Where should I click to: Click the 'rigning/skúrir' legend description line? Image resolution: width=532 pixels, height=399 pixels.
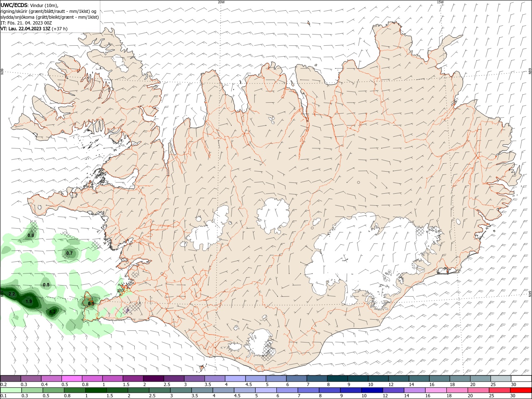pos(49,11)
